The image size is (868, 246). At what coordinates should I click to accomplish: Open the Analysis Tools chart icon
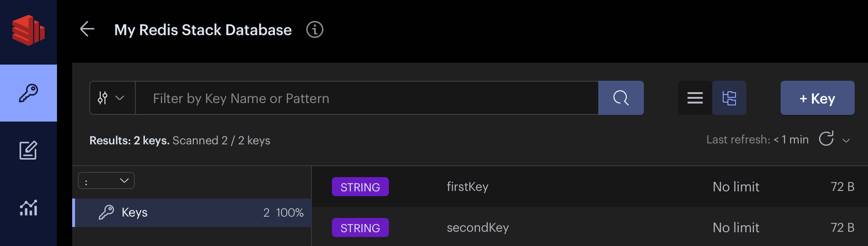pos(28,208)
